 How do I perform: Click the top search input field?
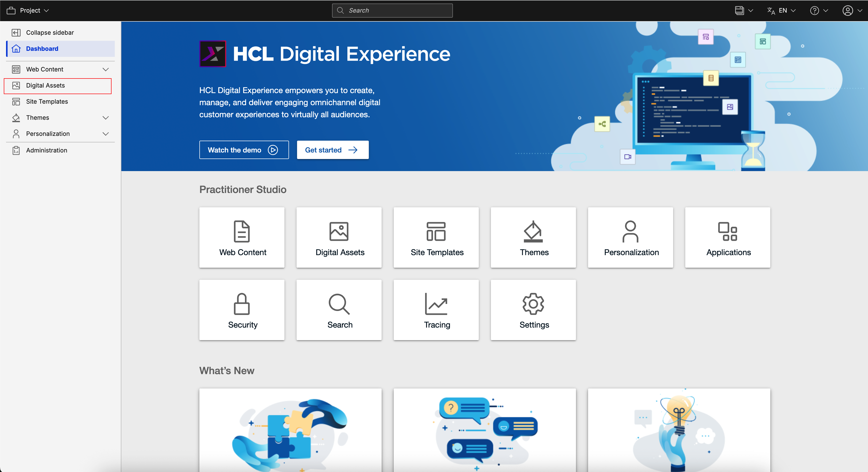(x=392, y=10)
